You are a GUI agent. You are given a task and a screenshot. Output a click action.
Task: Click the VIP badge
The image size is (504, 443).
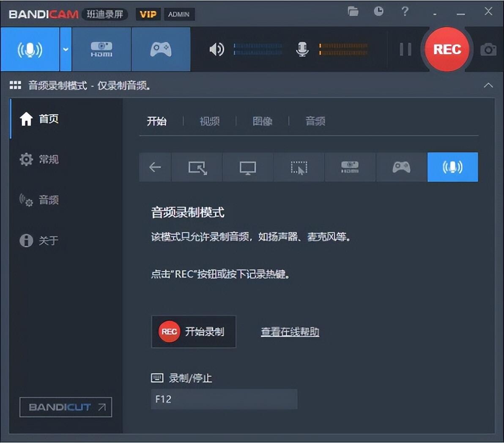[x=148, y=14]
